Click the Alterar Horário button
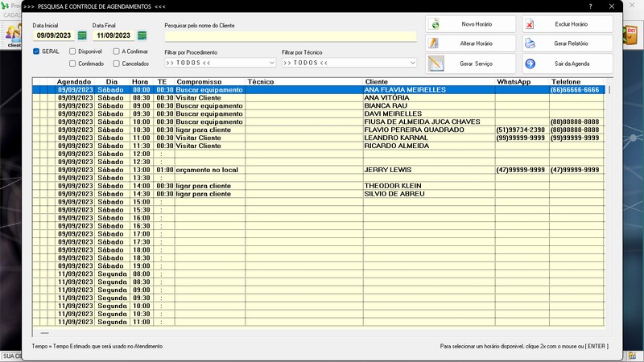Screen dimensions: 644x362 (471, 43)
